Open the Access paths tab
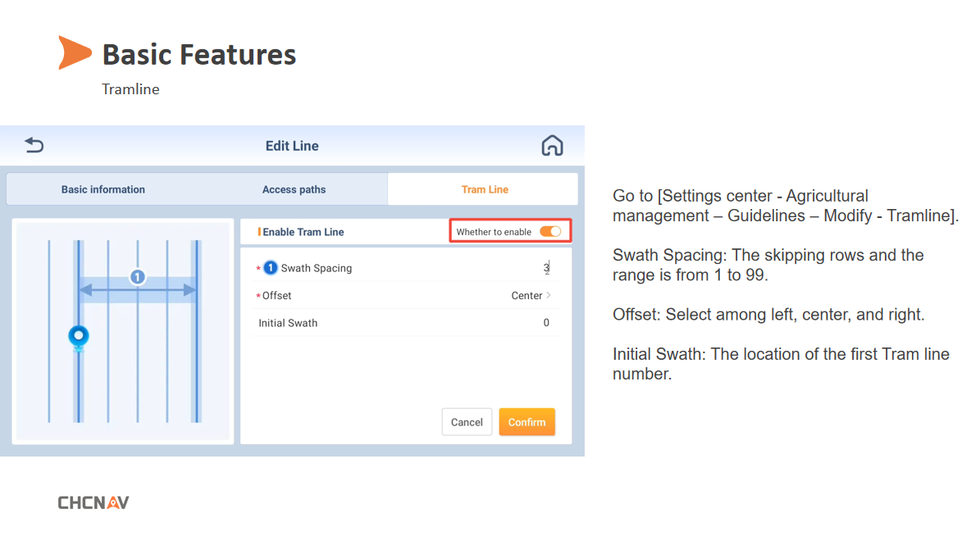Image resolution: width=980 pixels, height=536 pixels. pos(294,189)
